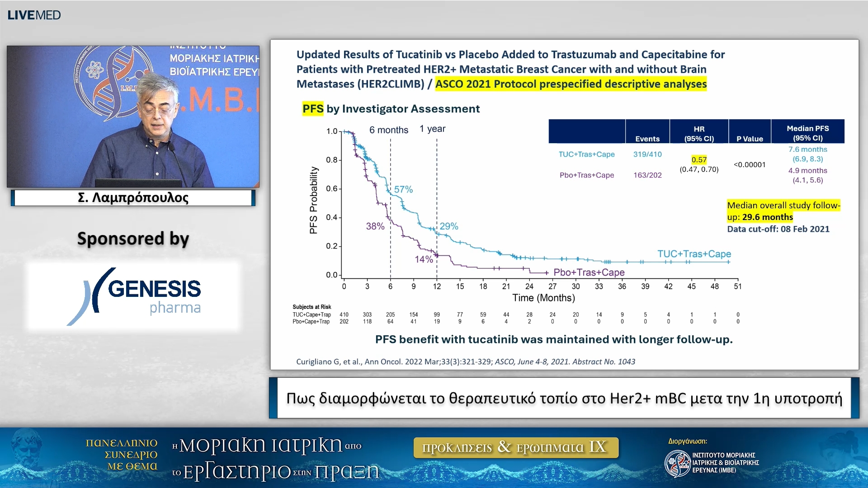Click the LIVEMED logo
The width and height of the screenshot is (868, 488).
pyautogui.click(x=34, y=15)
